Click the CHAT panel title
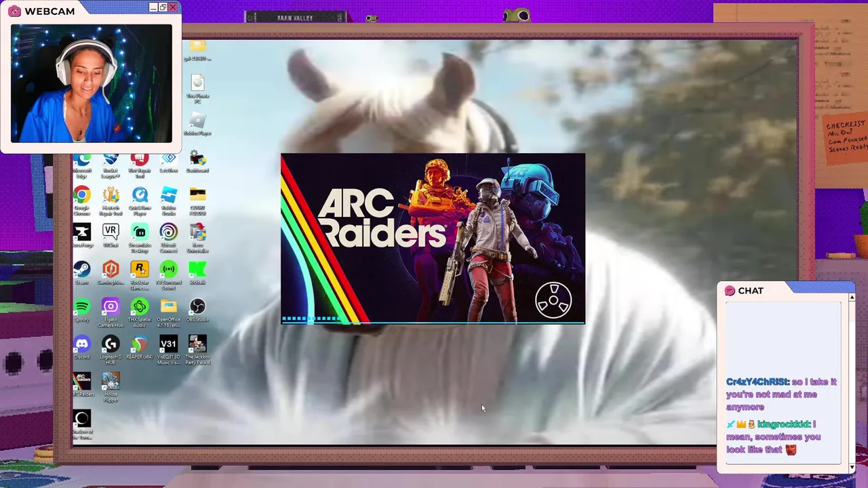Screen dimensions: 868x488 tap(750, 290)
